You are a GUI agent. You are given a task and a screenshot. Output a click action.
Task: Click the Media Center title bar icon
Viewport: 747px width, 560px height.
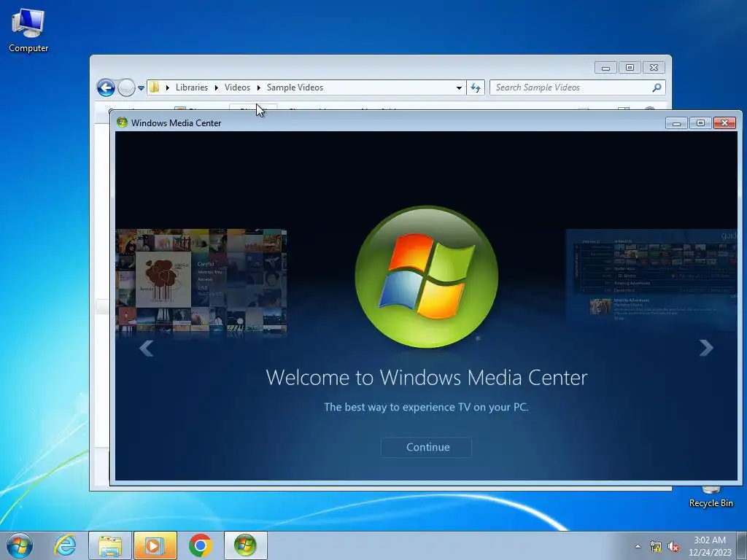coord(122,122)
